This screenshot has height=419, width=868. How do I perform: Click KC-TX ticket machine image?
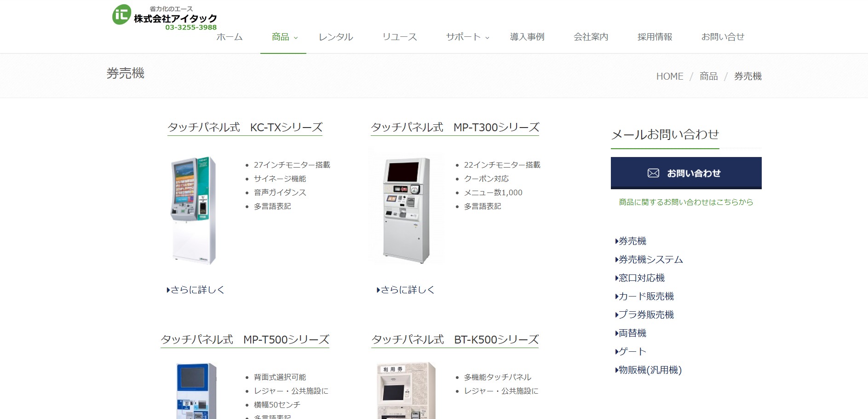pos(194,210)
